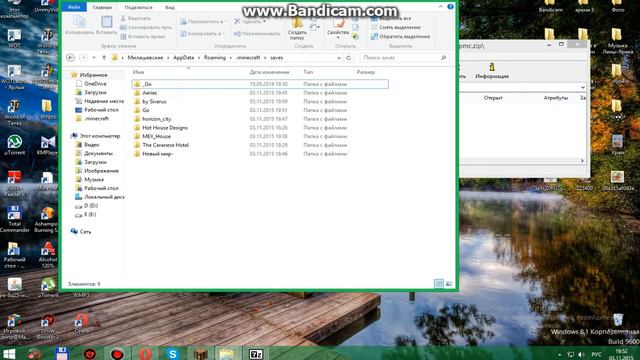Open OneDrive in the navigation pane

[x=95, y=84]
